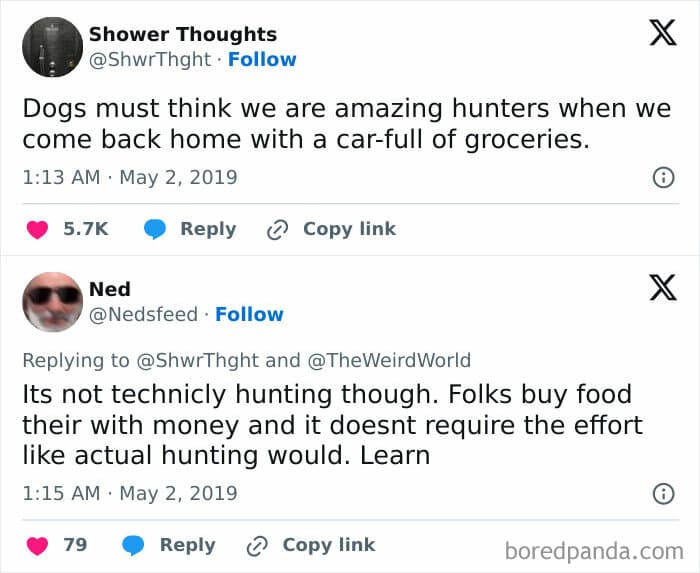Click the @Nedsfeed handle
700x573 pixels.
click(x=143, y=314)
